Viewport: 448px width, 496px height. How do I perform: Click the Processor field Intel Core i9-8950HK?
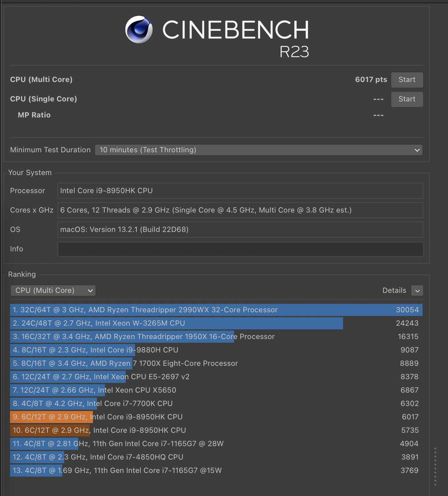[240, 191]
